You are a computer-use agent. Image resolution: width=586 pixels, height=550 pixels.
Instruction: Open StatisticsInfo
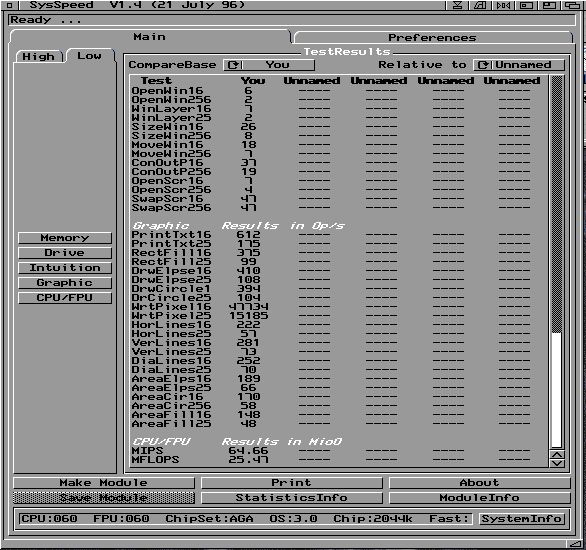(x=292, y=498)
